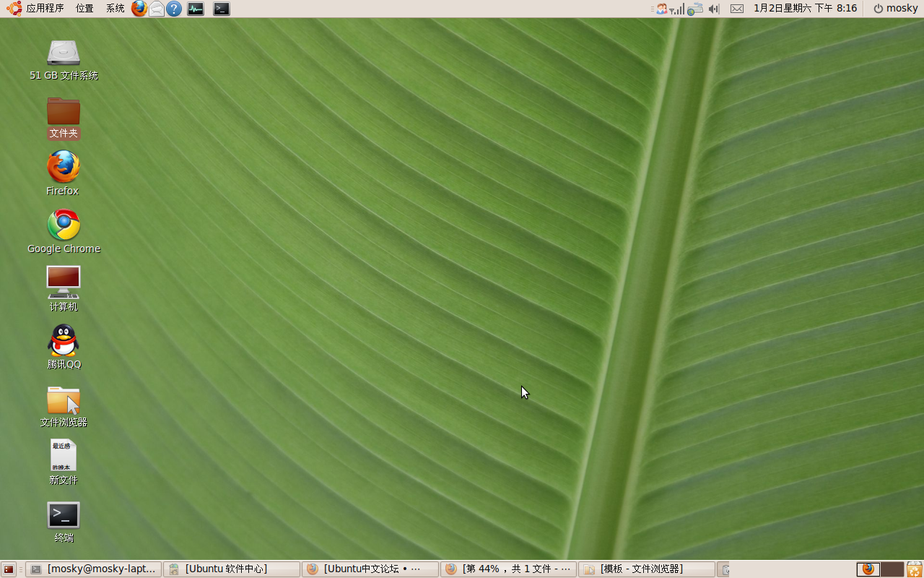Select the Google Chrome desktop shortcut
The height and width of the screenshot is (578, 924).
[64, 232]
